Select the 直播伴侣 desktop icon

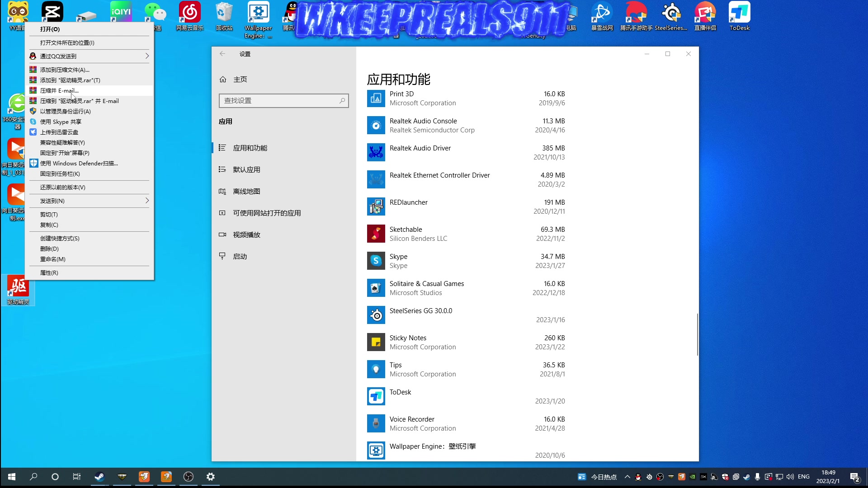click(705, 16)
